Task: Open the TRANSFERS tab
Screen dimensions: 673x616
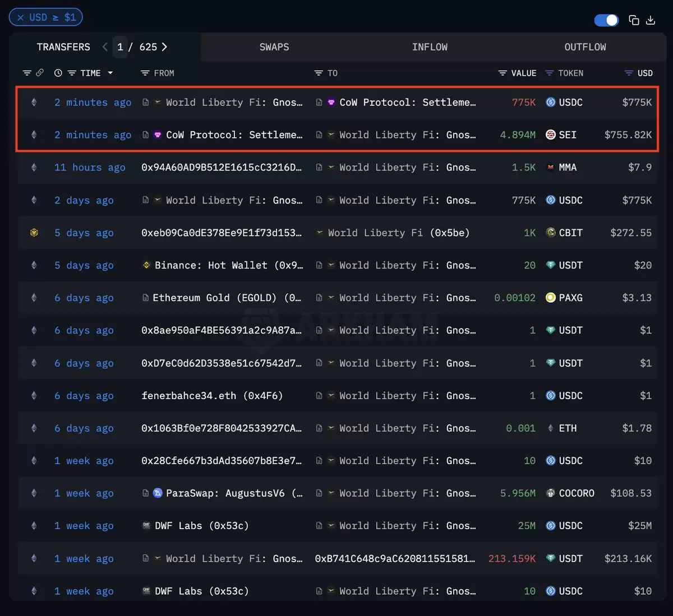Action: [63, 47]
